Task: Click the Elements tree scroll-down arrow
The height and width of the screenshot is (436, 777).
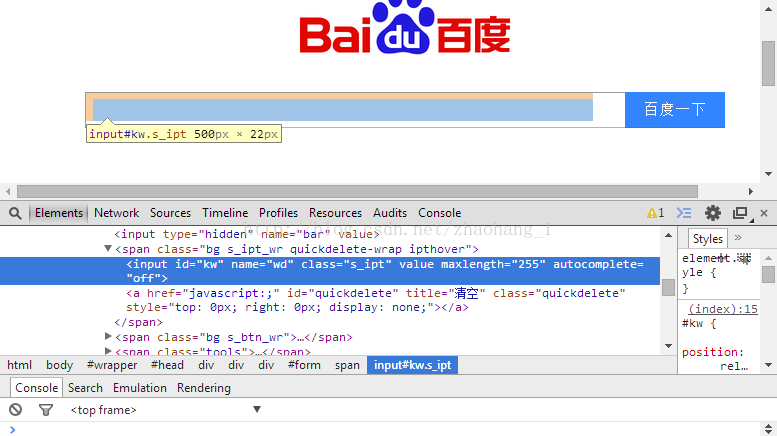Action: click(668, 346)
